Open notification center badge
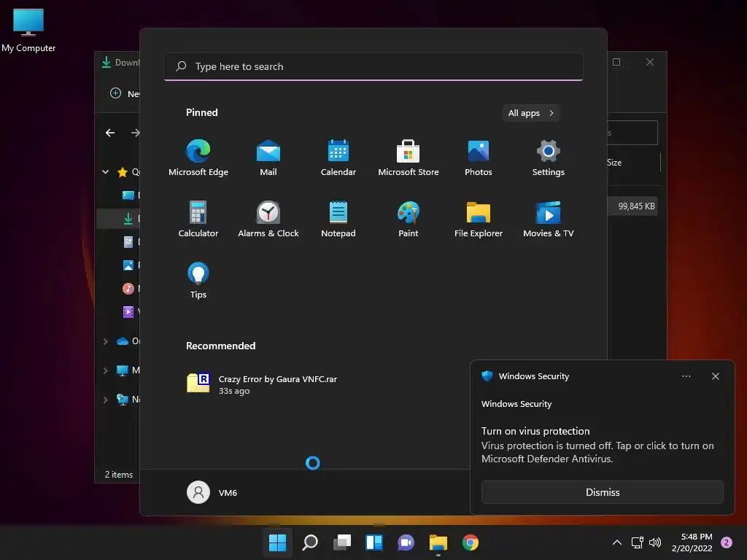The width and height of the screenshot is (747, 560). point(727,542)
